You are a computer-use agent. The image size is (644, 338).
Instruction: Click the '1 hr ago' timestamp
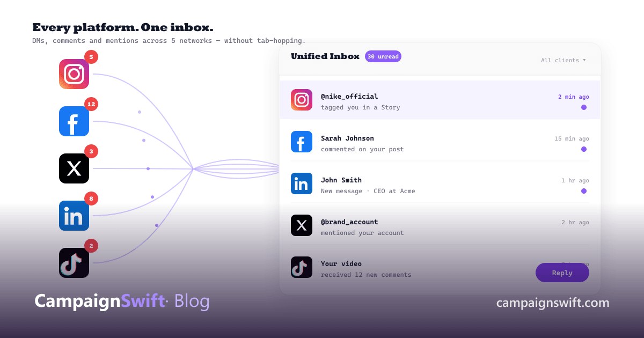(x=575, y=181)
